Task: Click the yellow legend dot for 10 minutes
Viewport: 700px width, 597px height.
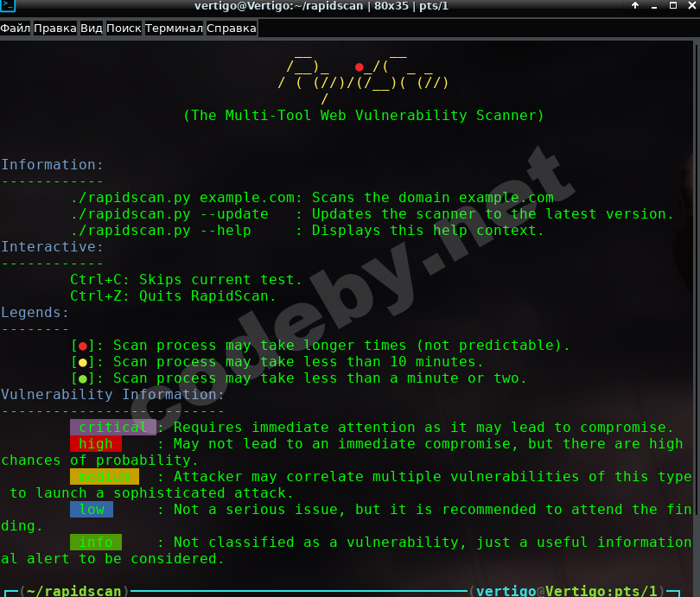Action: point(83,362)
